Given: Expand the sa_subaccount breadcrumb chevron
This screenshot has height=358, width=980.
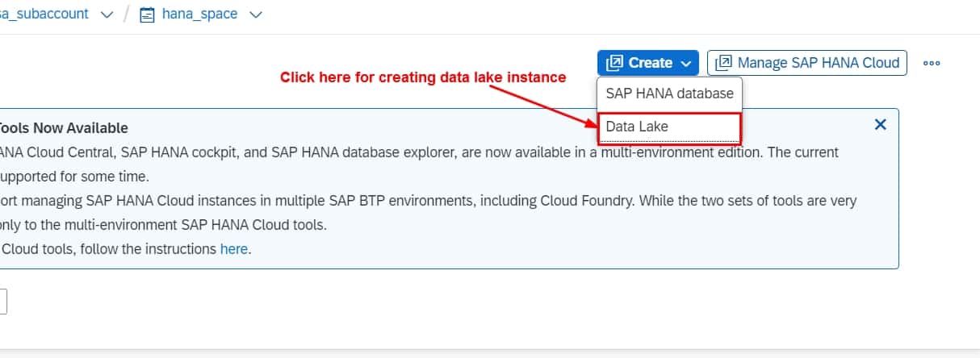Looking at the screenshot, I should point(107,15).
